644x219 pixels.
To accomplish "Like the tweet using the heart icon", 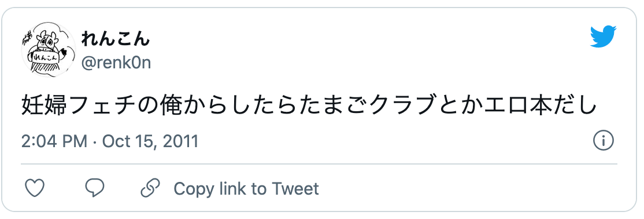I will (x=35, y=189).
